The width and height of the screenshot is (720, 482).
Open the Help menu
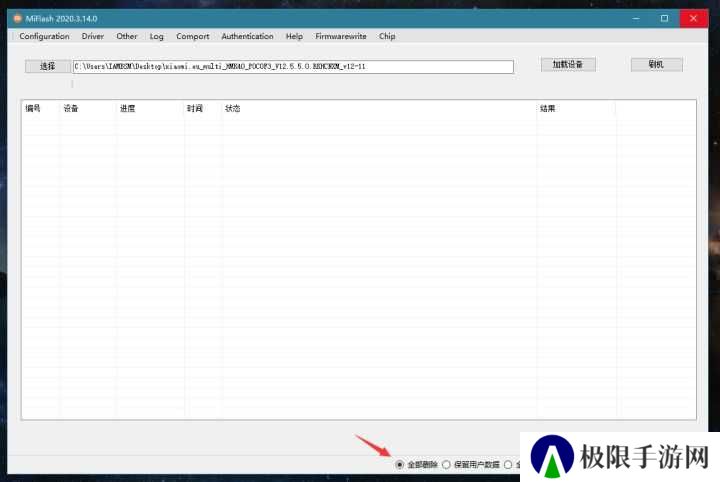click(294, 36)
